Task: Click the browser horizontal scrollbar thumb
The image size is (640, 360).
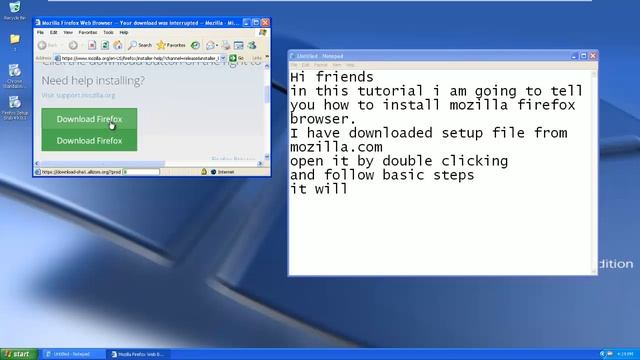Action: click(103, 164)
